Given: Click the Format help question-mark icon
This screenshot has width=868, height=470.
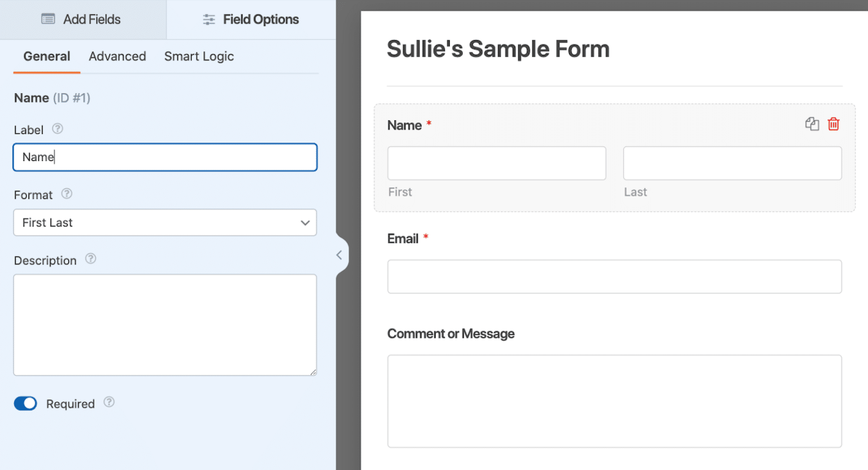Looking at the screenshot, I should pyautogui.click(x=66, y=194).
